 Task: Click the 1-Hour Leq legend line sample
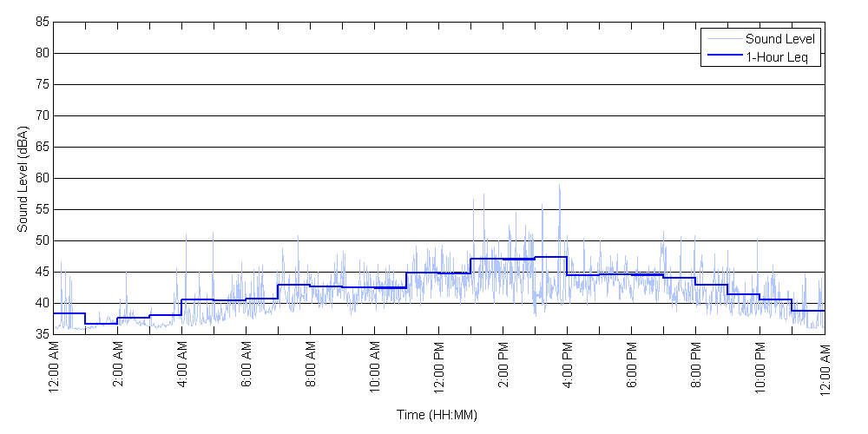(x=724, y=57)
